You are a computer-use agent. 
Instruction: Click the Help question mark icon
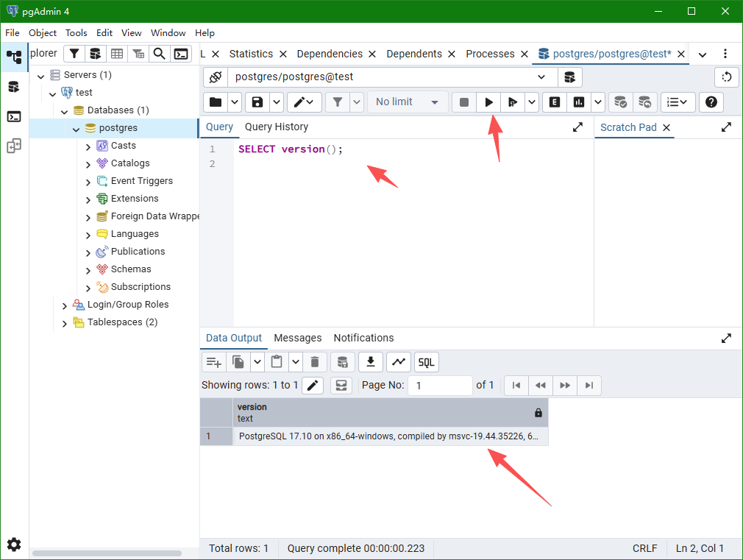tap(711, 102)
